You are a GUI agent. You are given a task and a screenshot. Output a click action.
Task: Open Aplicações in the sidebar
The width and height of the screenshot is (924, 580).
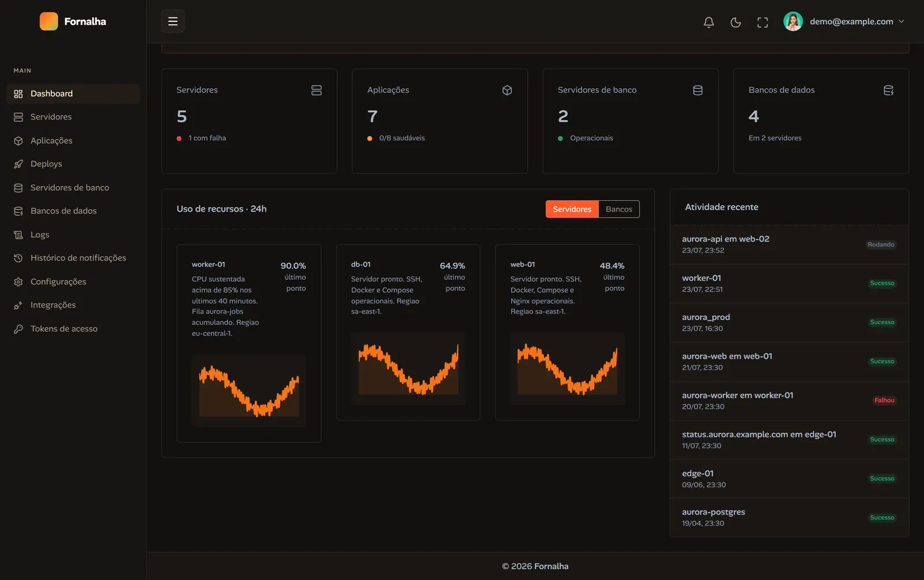click(x=73, y=141)
